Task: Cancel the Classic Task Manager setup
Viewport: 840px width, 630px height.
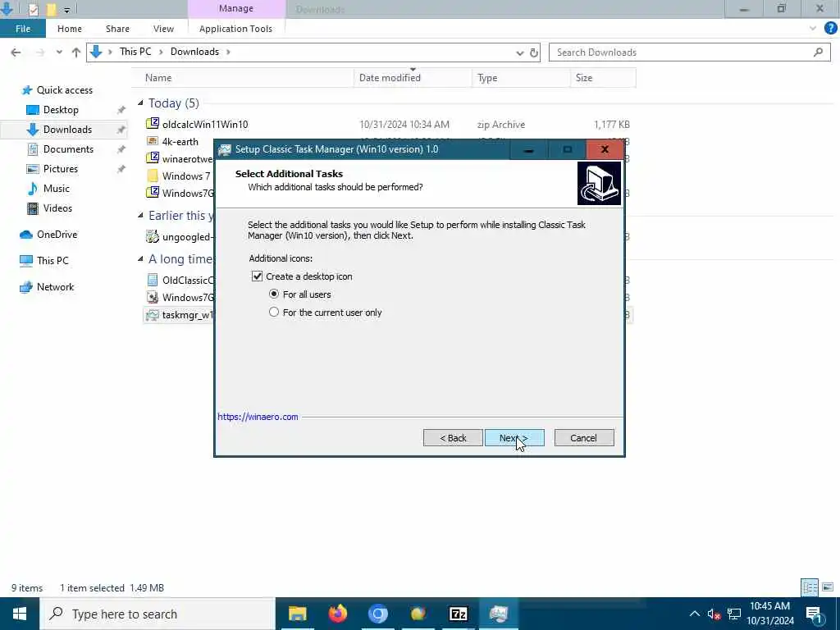Action: tap(584, 438)
